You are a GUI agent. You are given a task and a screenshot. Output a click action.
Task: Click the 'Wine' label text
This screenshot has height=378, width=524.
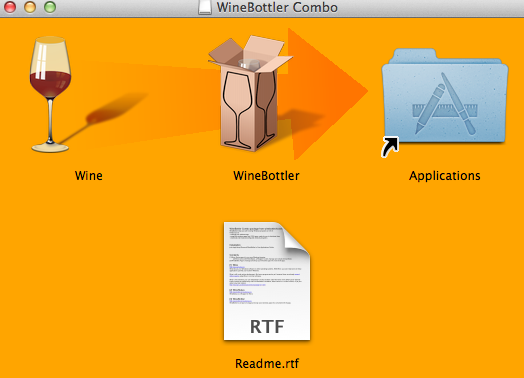(89, 175)
